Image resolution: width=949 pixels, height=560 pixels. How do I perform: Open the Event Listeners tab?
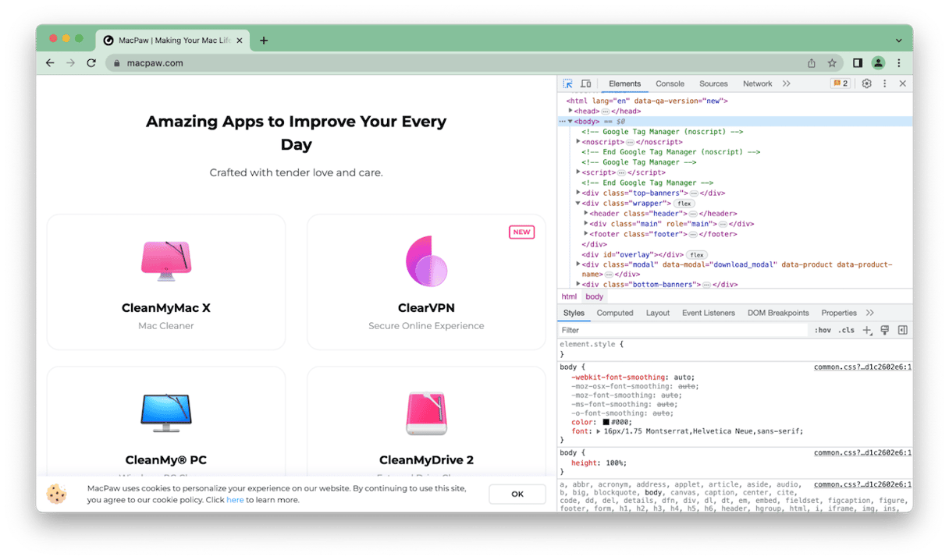(709, 313)
